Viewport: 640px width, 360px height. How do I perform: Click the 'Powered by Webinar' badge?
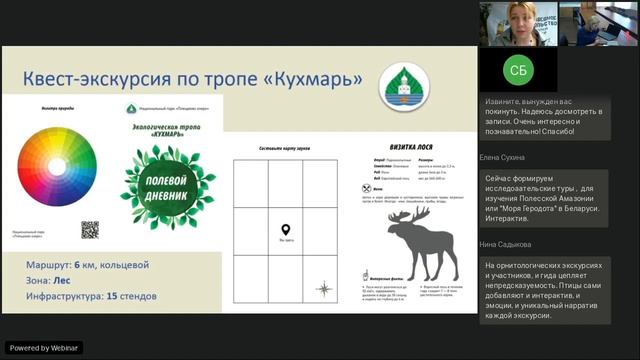pos(44,348)
